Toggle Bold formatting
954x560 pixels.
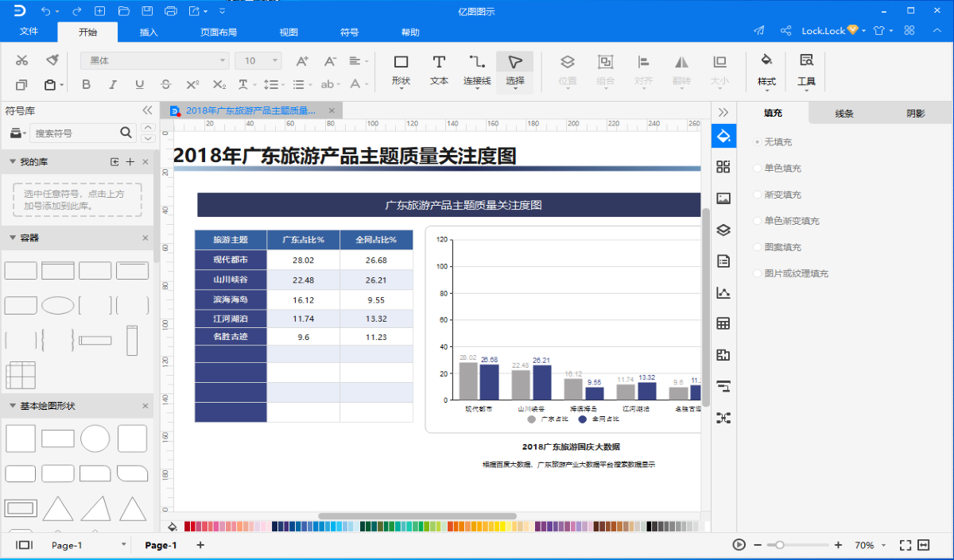tap(87, 84)
